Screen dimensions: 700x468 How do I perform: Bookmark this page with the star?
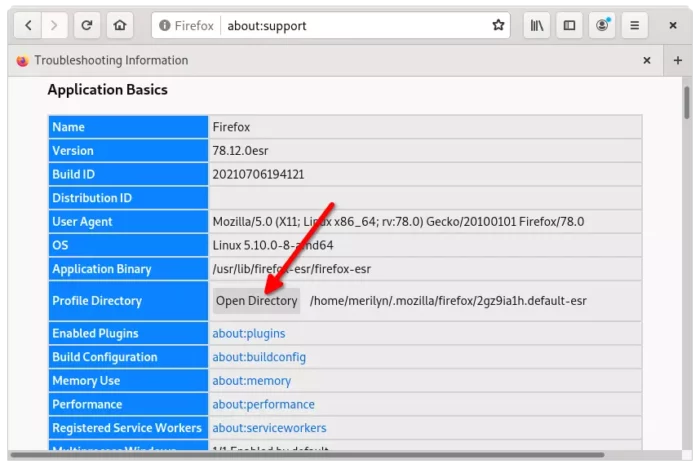tap(498, 25)
